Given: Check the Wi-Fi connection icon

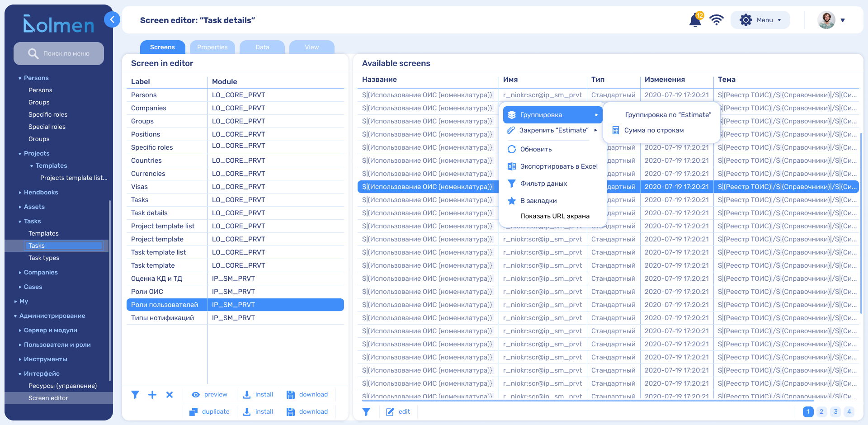Looking at the screenshot, I should click(x=717, y=20).
